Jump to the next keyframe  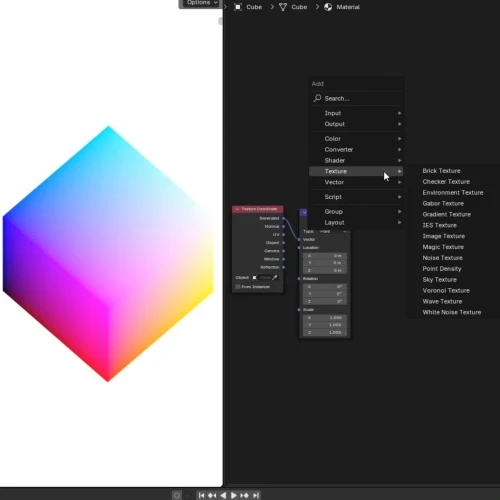(244, 495)
